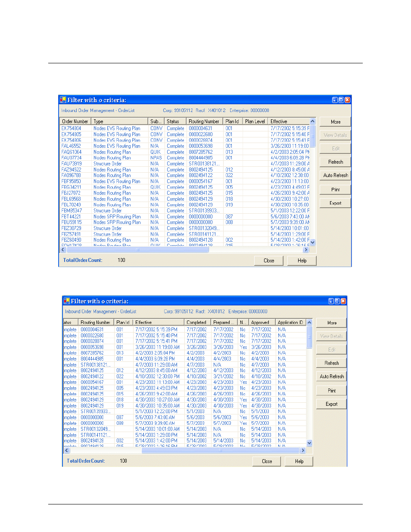Sort by Type column header
Viewport: 411px width, 532px height.
[x=119, y=121]
